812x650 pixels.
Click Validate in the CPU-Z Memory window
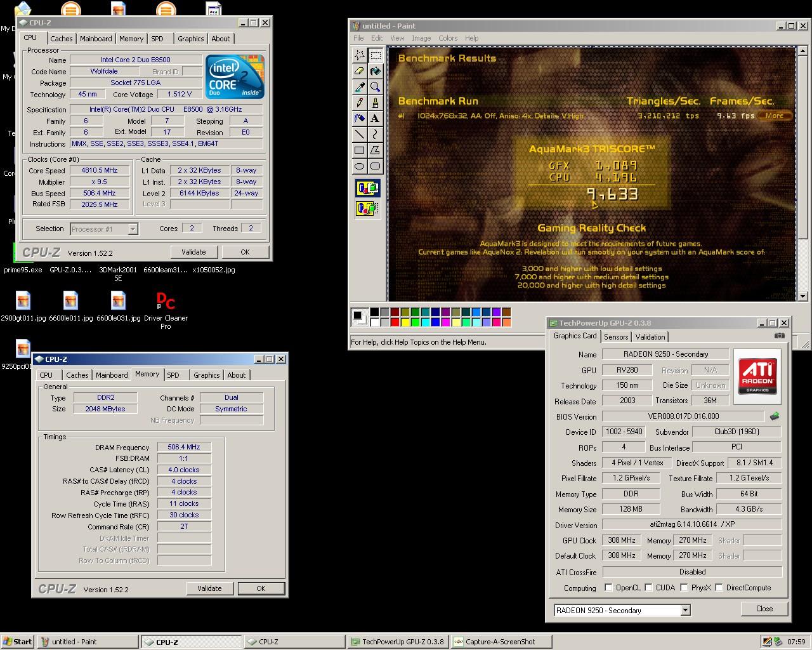point(209,588)
